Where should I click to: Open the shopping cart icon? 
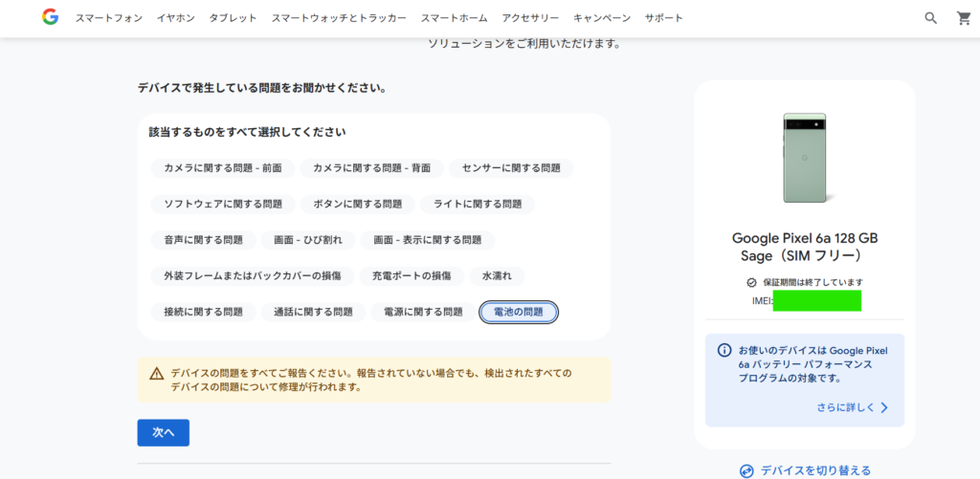tap(964, 18)
